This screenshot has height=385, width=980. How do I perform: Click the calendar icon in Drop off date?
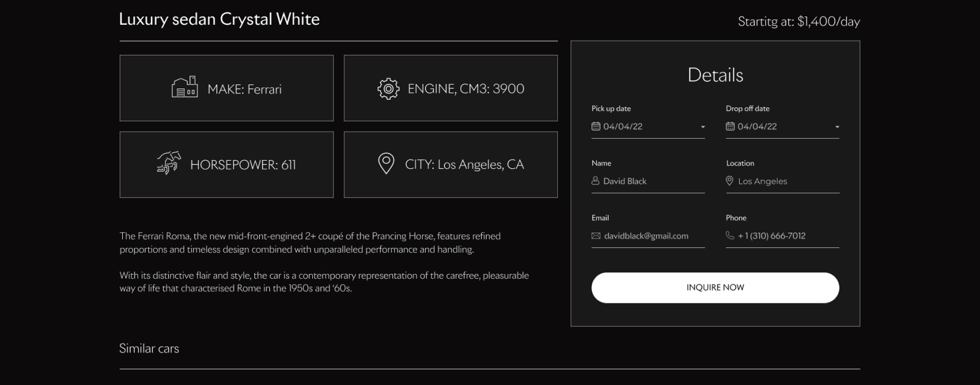(730, 126)
